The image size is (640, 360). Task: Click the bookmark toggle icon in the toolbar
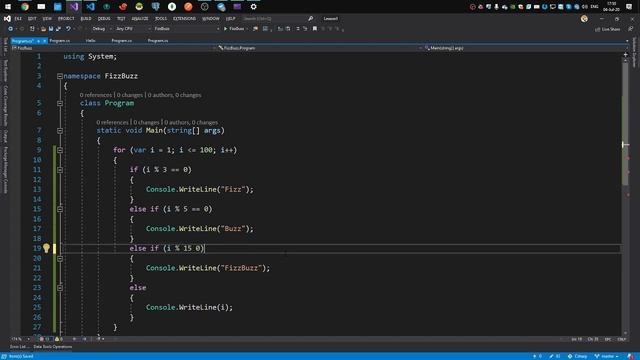[315, 29]
